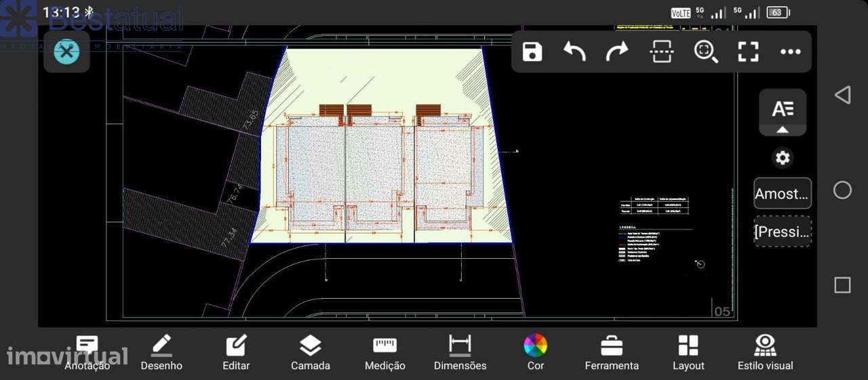Open the region selection tool icon
The height and width of the screenshot is (380, 868).
[661, 51]
